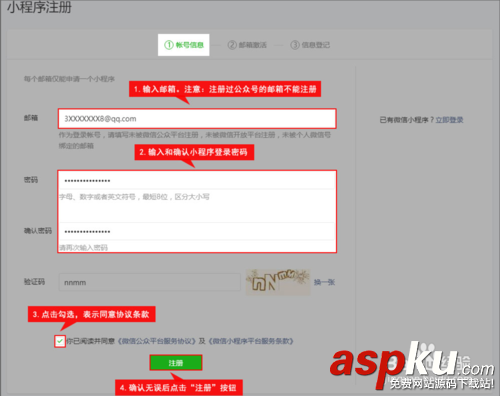Click the captcha image

click(278, 282)
